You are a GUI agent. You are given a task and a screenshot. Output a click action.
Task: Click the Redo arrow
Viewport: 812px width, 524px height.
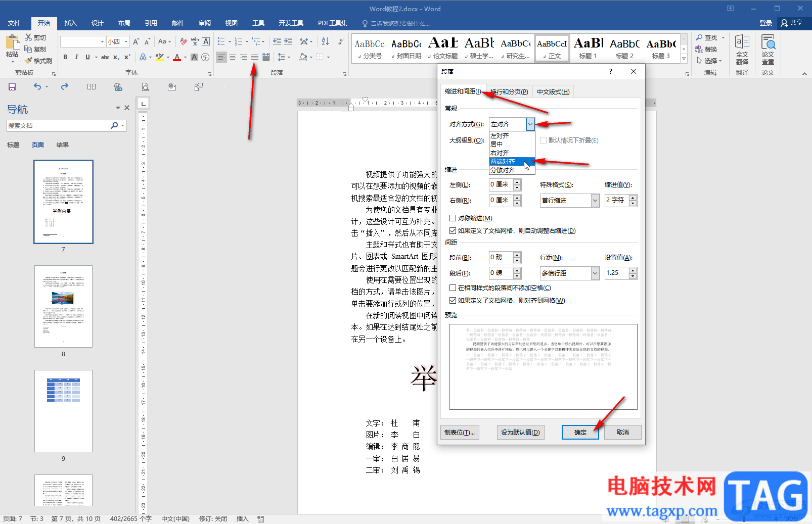65,87
